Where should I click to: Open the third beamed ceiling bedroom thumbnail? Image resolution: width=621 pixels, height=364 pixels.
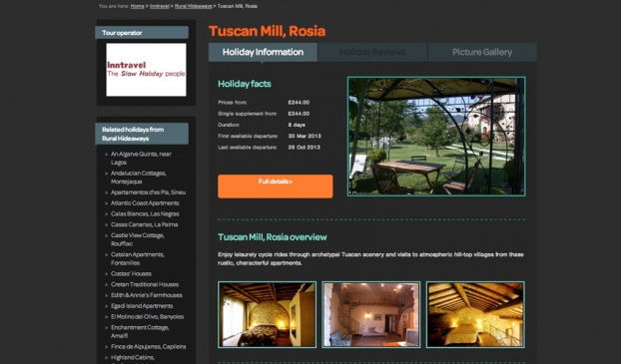click(x=475, y=314)
